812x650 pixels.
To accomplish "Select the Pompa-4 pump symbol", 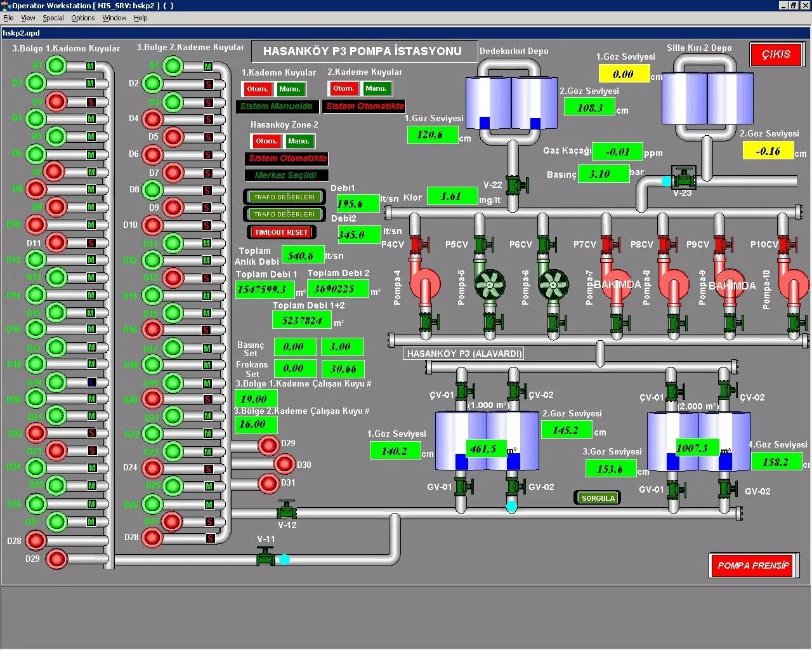I will point(424,284).
